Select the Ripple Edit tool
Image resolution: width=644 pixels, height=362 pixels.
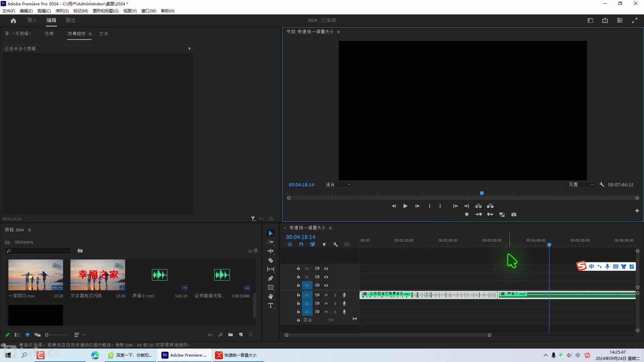coord(271,251)
